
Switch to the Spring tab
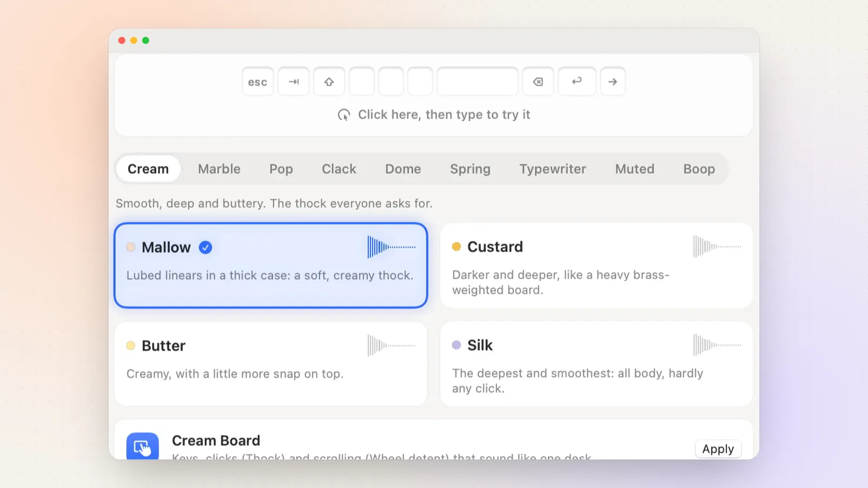coord(470,169)
